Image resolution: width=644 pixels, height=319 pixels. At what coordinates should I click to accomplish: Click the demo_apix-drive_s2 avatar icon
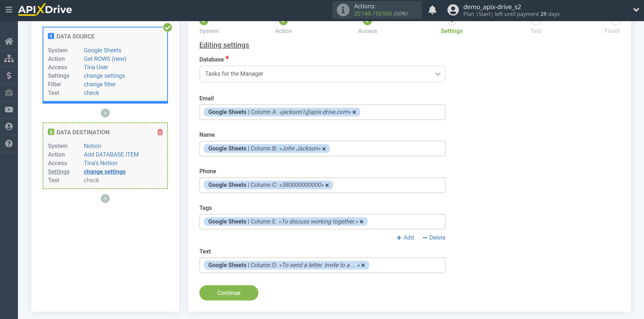pyautogui.click(x=453, y=10)
